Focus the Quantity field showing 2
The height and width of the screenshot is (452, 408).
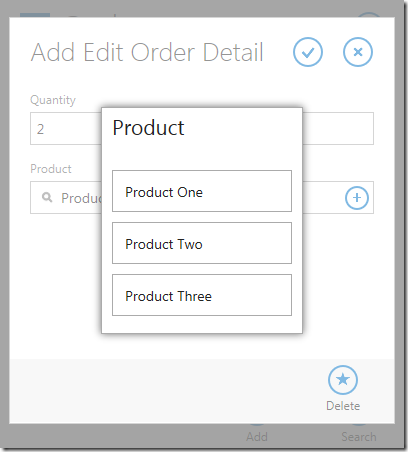66,128
